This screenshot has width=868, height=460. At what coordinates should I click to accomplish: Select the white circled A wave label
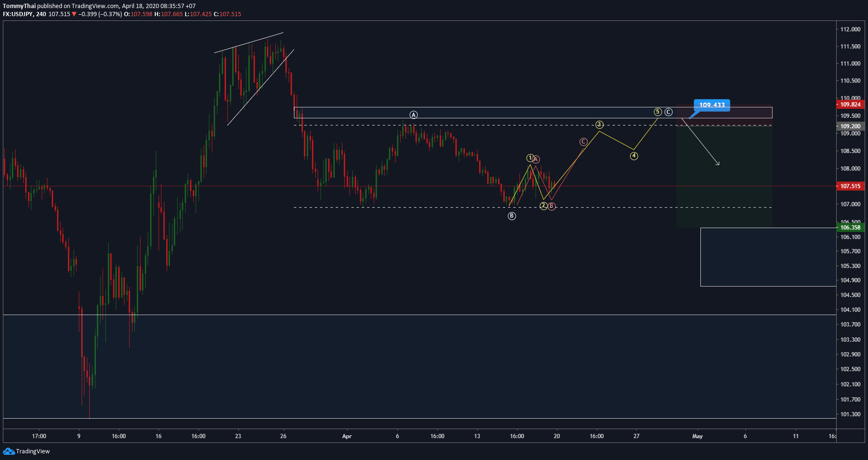414,115
